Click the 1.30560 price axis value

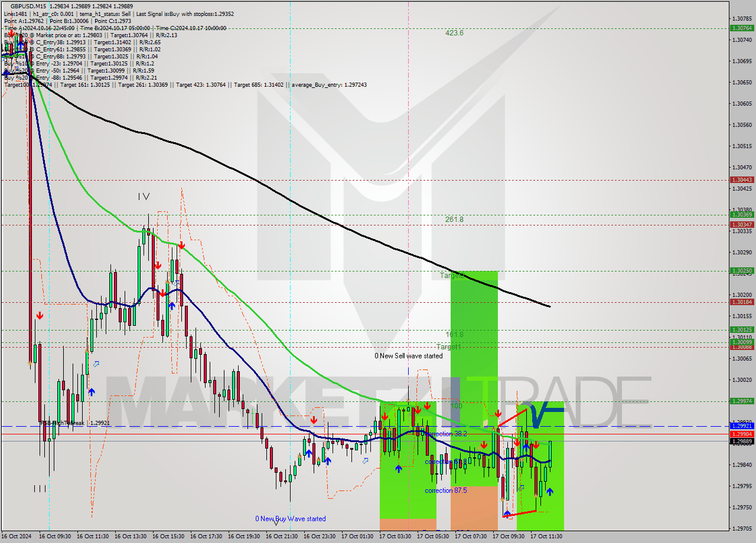click(x=741, y=125)
